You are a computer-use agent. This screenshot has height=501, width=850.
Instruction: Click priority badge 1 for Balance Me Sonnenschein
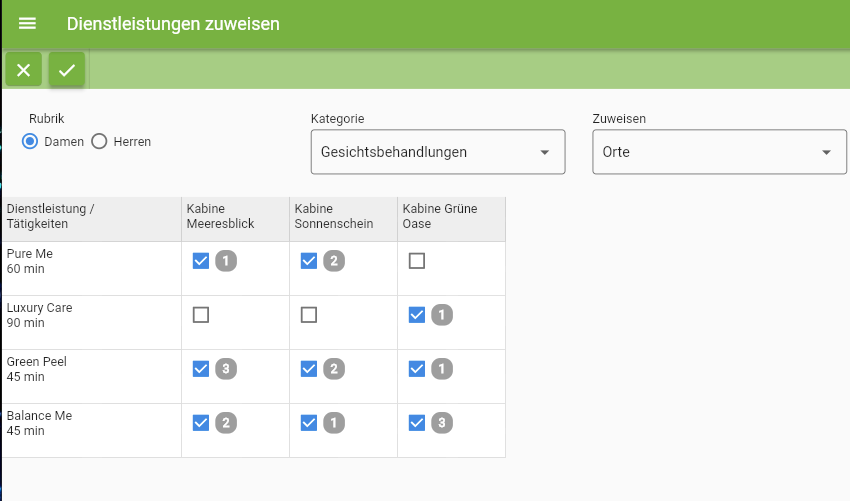point(334,423)
